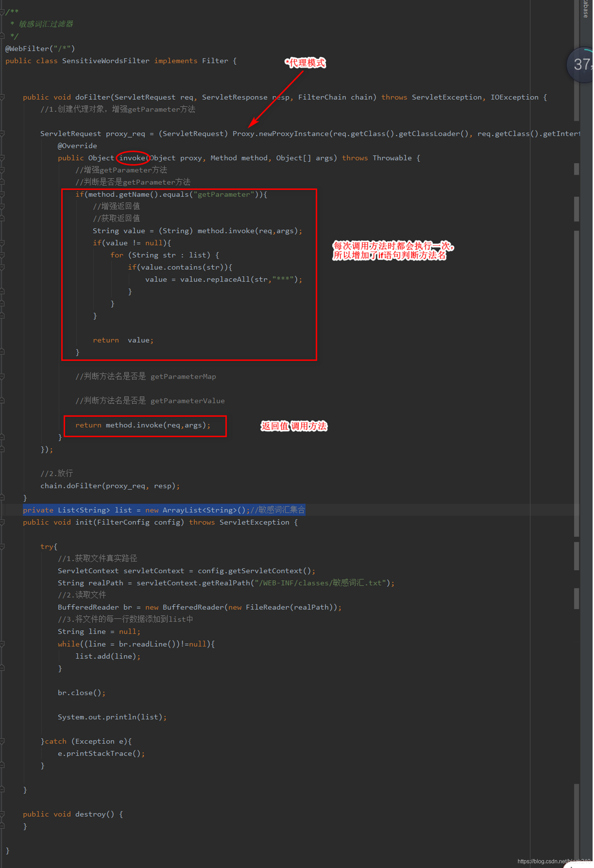Click the "getParameter" string literal
This screenshot has height=868, width=594.
coord(224,194)
